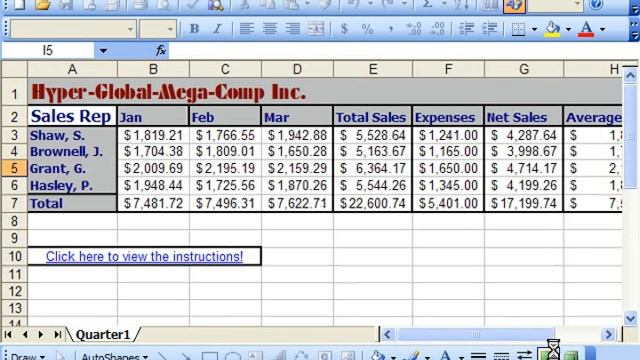Click the Insert Function fx button
Image resolution: width=640 pixels, height=360 pixels.
click(161, 51)
